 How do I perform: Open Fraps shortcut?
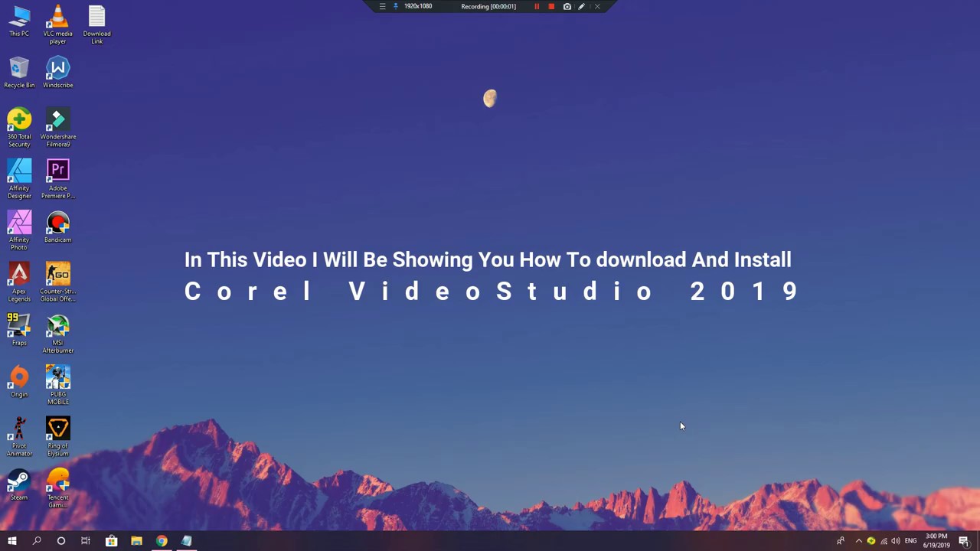(19, 331)
